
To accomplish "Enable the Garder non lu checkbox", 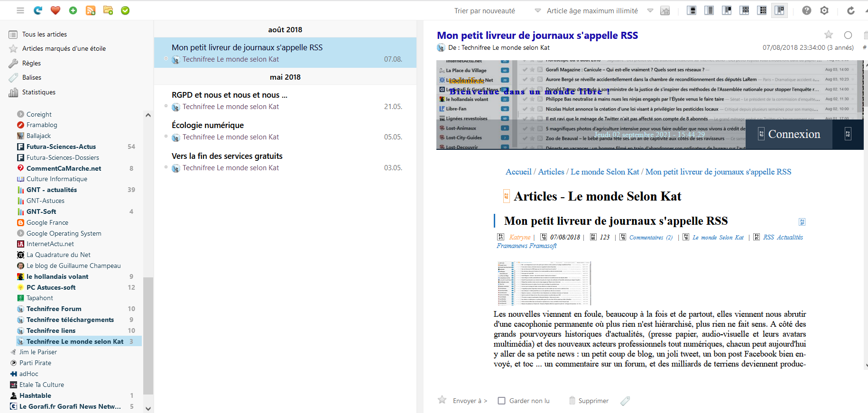I will coord(501,401).
